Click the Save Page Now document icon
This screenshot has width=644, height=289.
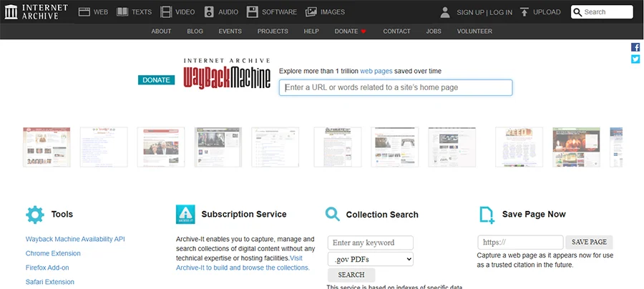tap(487, 215)
